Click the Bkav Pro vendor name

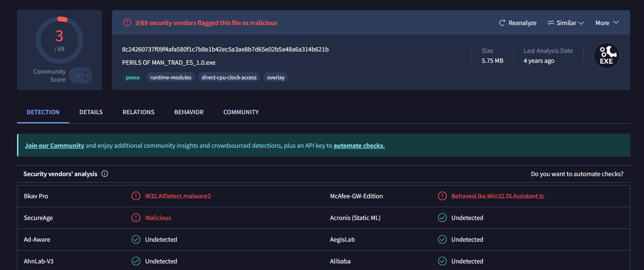point(36,196)
